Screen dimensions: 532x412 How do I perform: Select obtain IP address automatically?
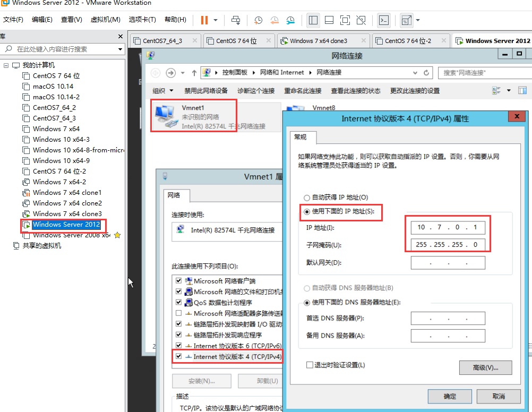pyautogui.click(x=307, y=198)
